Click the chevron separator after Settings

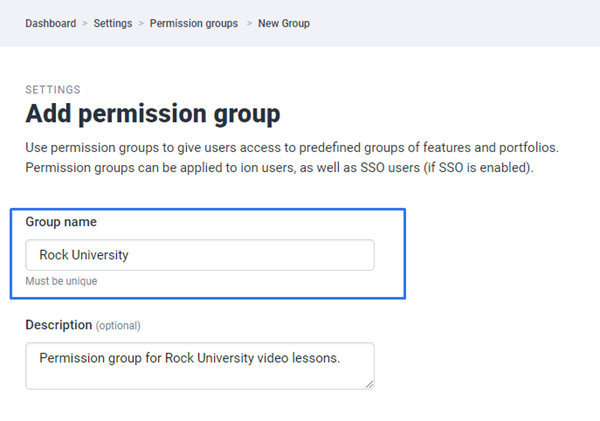tap(141, 23)
